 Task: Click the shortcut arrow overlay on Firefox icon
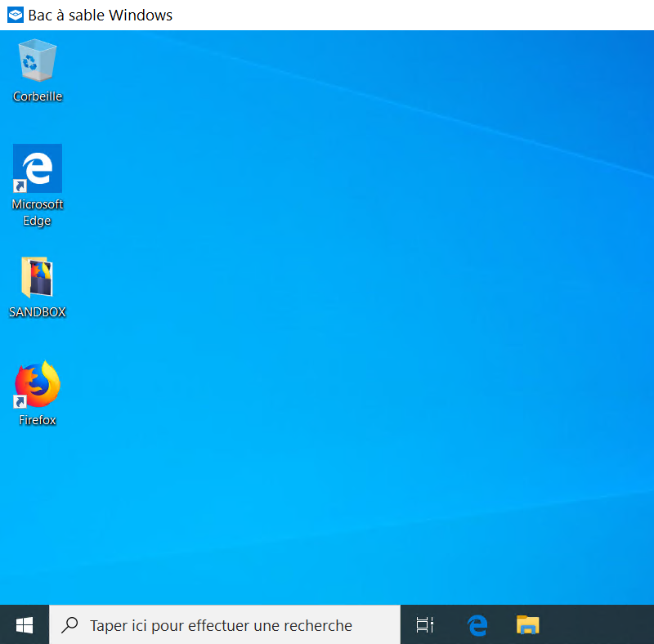(x=20, y=401)
